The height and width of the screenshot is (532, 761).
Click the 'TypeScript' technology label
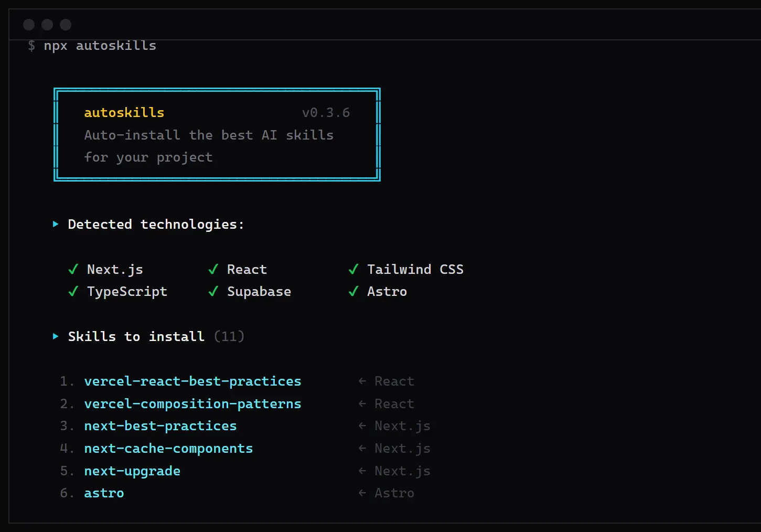(x=127, y=292)
